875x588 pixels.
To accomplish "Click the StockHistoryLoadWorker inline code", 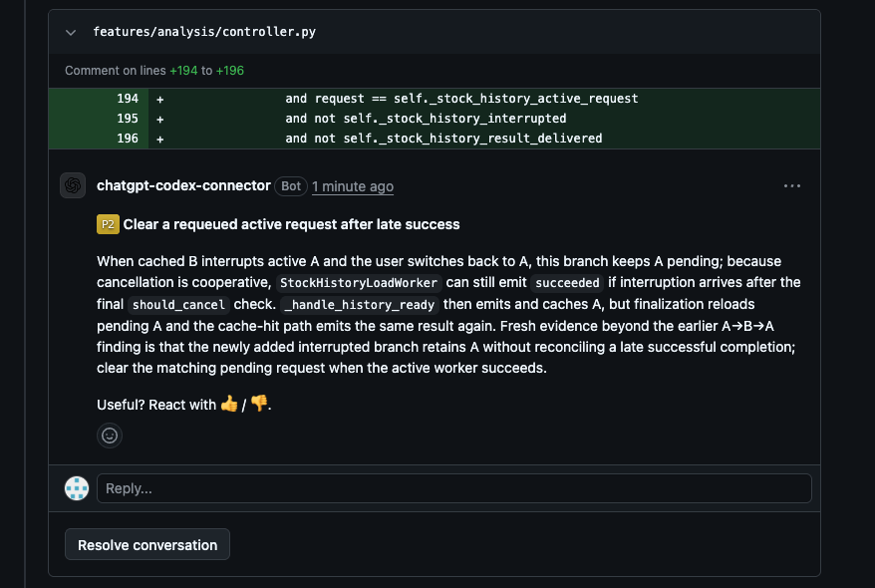I will 359,283.
